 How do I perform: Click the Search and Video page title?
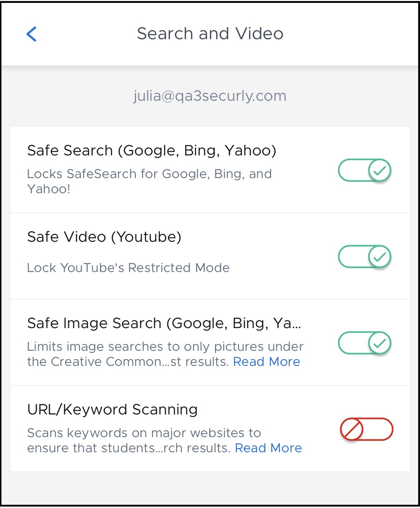[x=210, y=34]
